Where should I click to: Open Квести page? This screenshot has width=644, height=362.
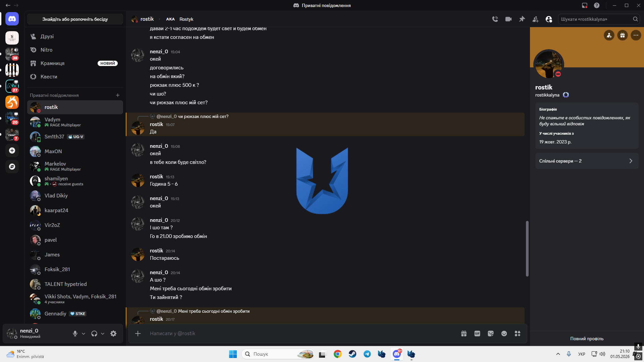click(x=75, y=77)
